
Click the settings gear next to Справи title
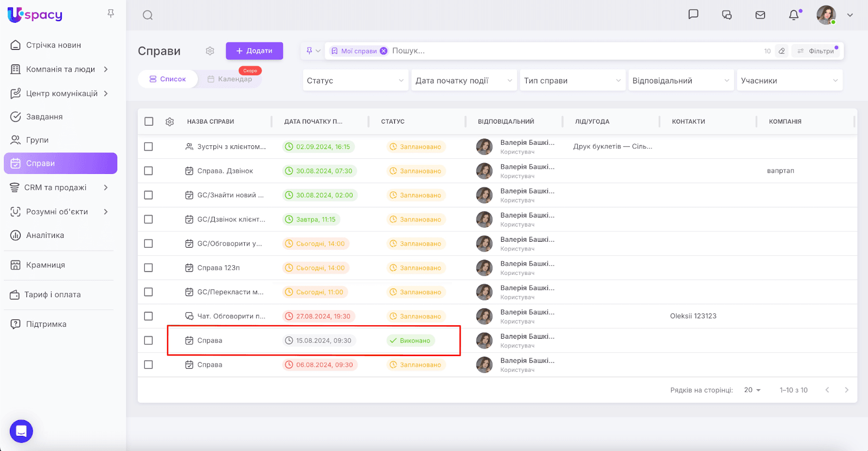[210, 51]
